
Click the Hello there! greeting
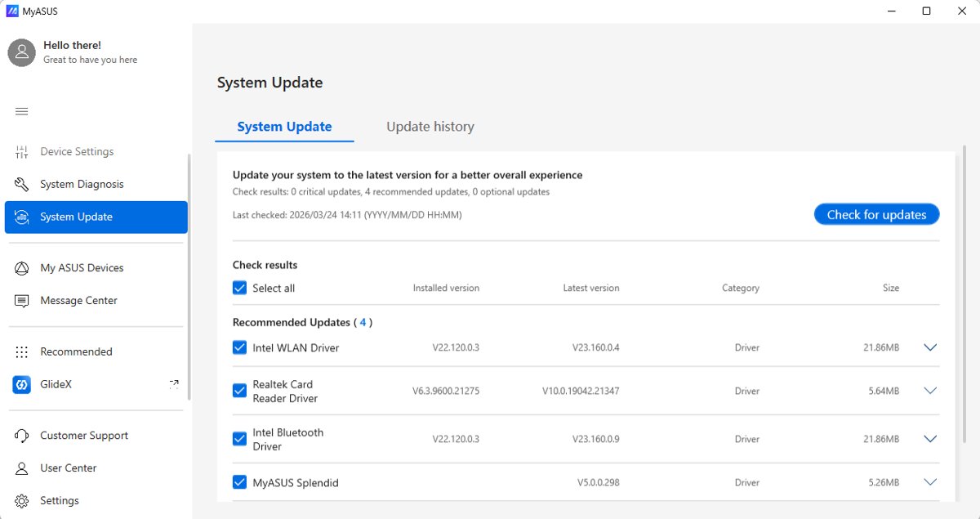click(x=72, y=46)
